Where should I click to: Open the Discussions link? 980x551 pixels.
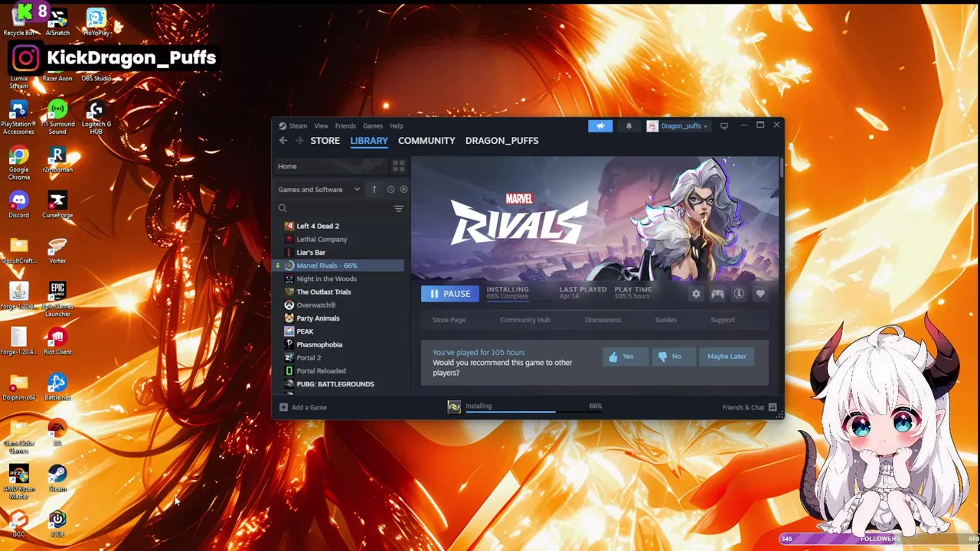[603, 320]
